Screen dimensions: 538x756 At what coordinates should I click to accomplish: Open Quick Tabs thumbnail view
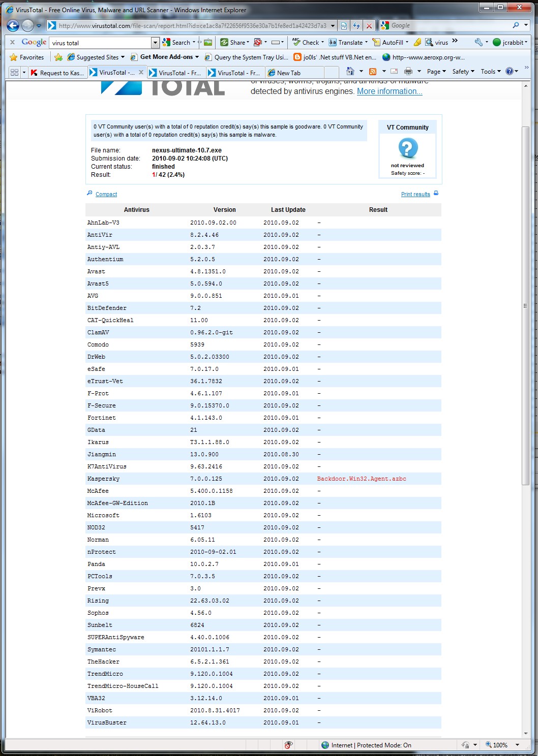14,73
